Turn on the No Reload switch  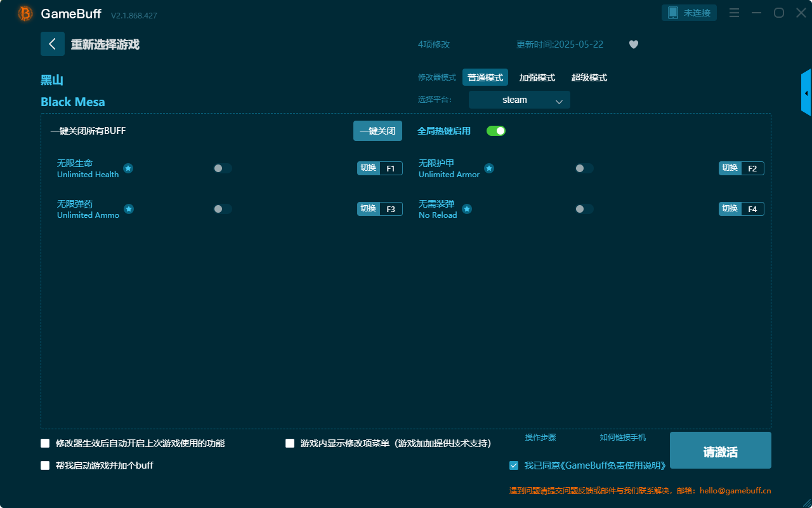click(x=584, y=209)
